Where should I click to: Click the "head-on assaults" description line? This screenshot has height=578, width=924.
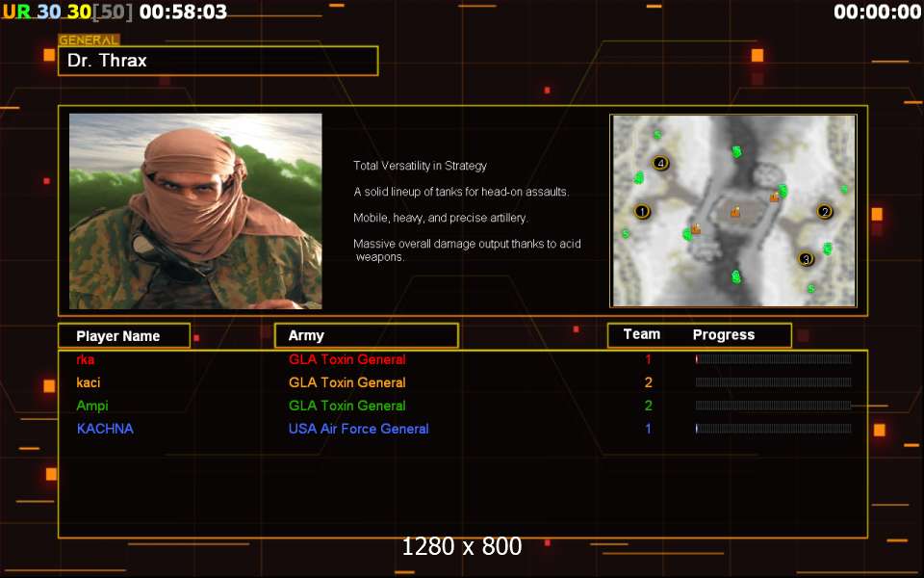[461, 192]
